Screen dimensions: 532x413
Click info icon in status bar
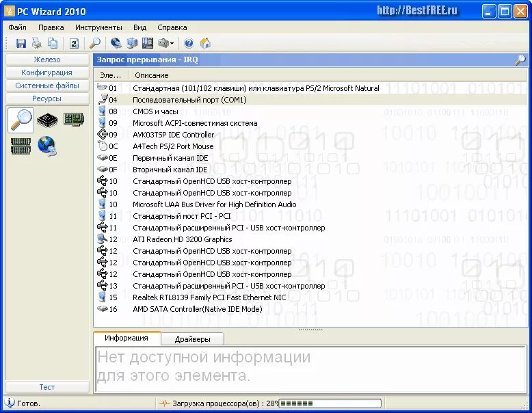point(10,403)
